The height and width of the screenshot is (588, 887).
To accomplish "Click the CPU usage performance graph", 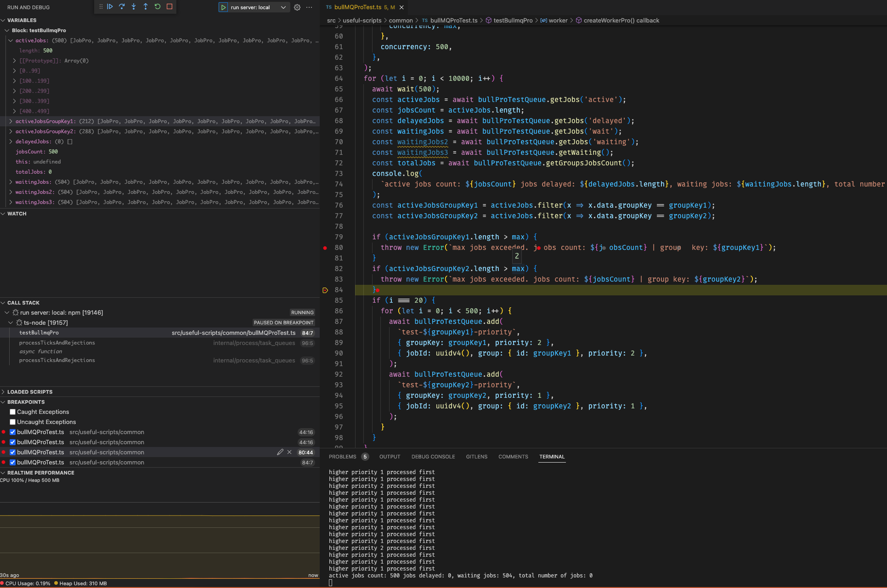I will coord(161,528).
